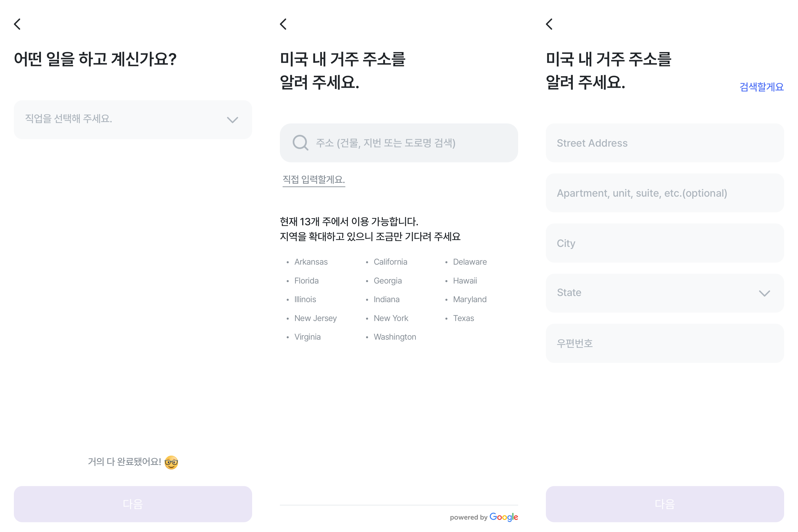Click the 검색할게요 search link
798x532 pixels.
pos(762,87)
